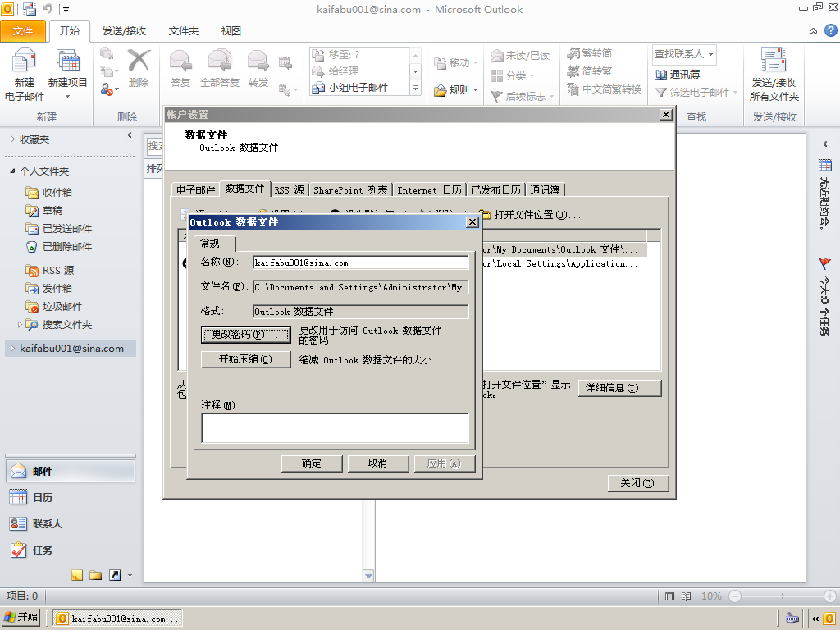Click Open File Location (打开文件位置) icon
Image resolution: width=840 pixels, height=630 pixels.
(x=485, y=215)
